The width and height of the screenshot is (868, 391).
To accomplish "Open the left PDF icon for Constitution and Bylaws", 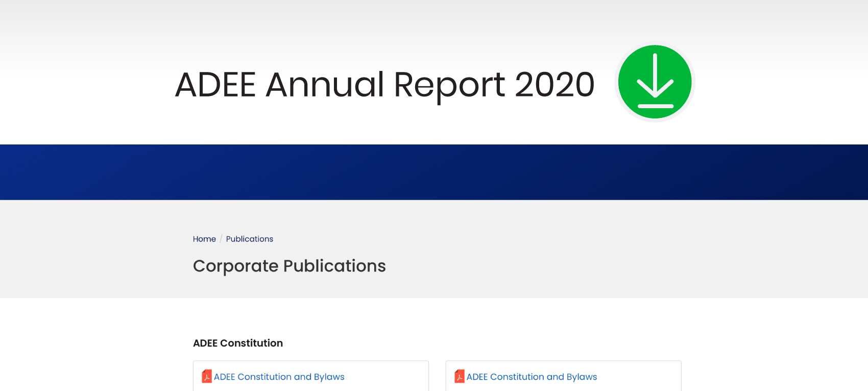I will (206, 377).
